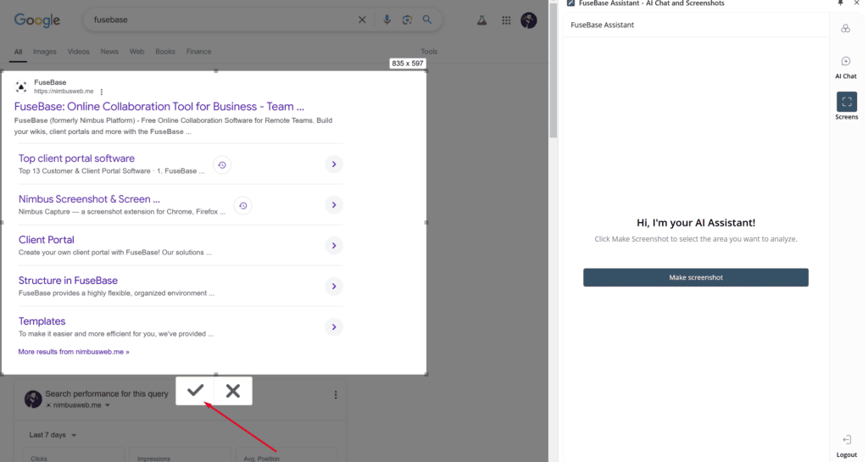Open the AI Chat section in sidebar
This screenshot has height=462, width=868.
click(x=845, y=68)
